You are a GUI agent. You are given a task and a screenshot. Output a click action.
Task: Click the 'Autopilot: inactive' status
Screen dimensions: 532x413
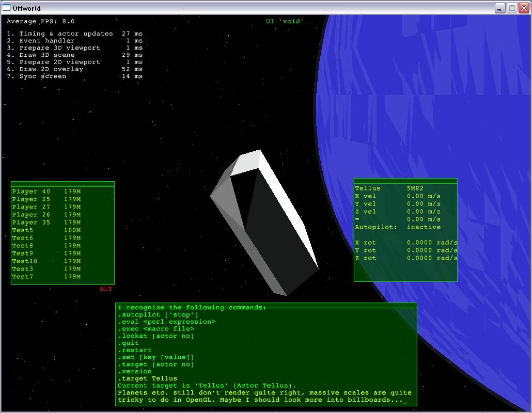(x=398, y=227)
